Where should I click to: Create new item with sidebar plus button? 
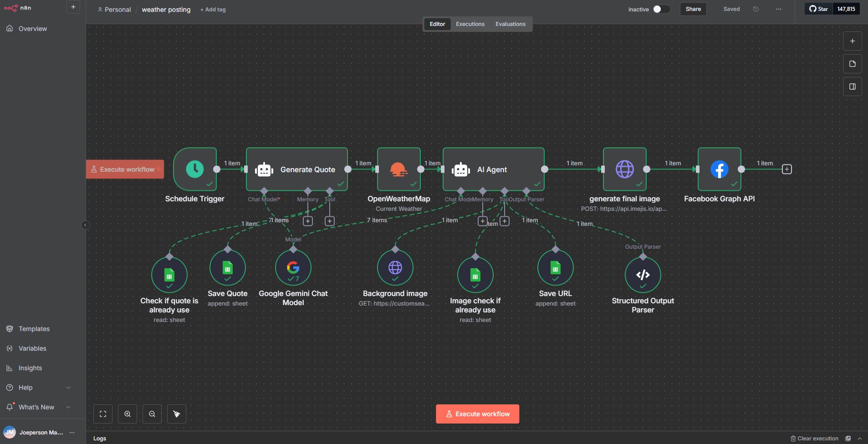[73, 7]
